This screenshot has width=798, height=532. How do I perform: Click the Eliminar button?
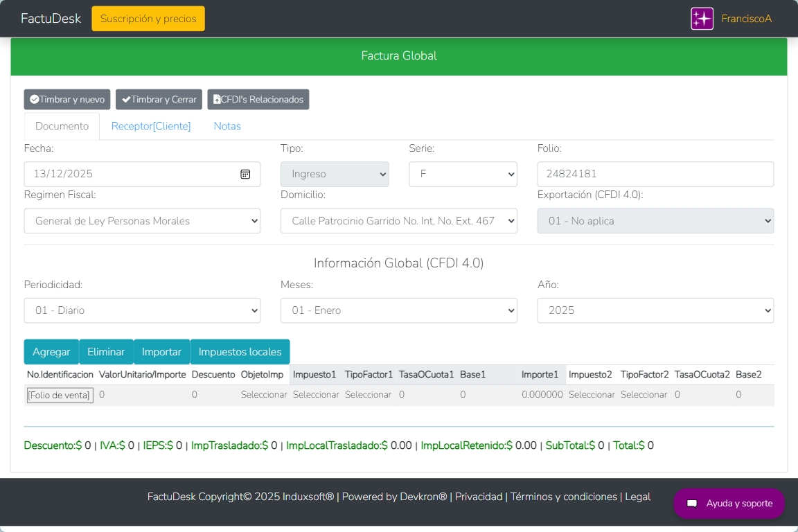click(106, 352)
